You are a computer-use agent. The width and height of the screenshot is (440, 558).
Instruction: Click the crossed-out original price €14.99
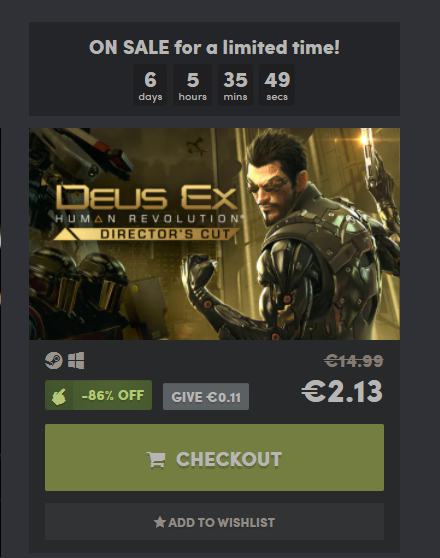(x=353, y=361)
